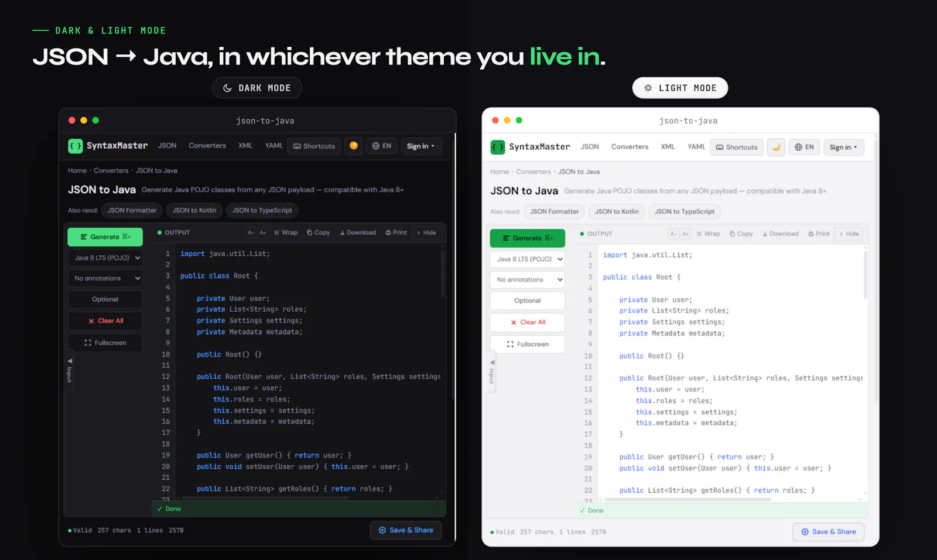Print output in dark window
The image size is (937, 560).
coord(396,232)
